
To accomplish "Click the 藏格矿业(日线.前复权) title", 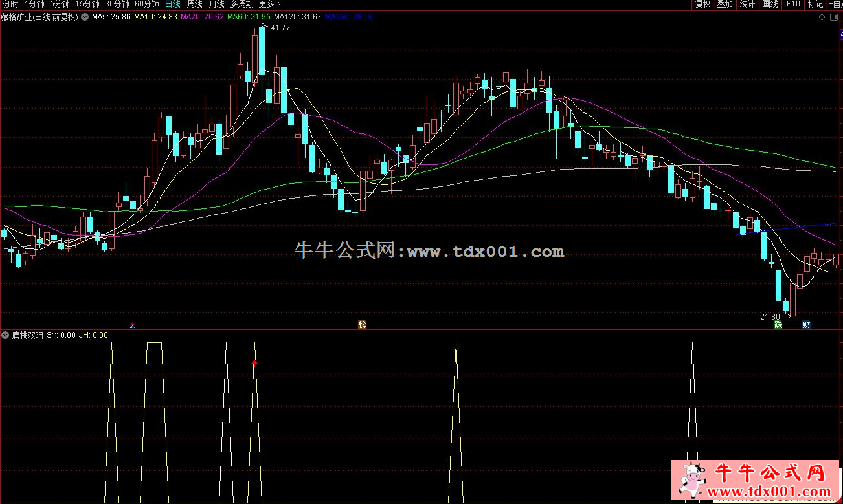I will tap(39, 17).
